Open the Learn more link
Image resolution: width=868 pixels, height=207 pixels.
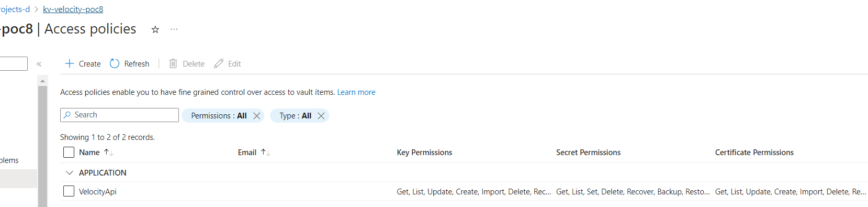pos(356,92)
